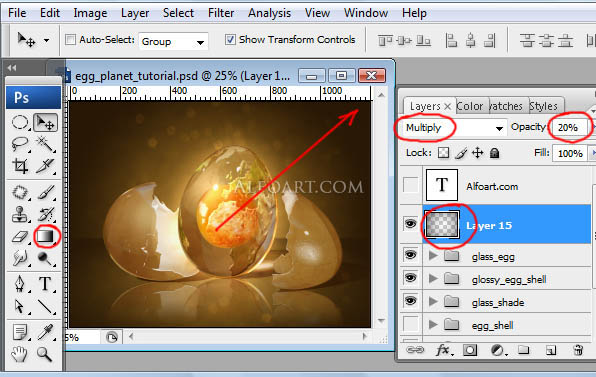
Task: Open the Notes tool
Action: pyautogui.click(x=20, y=332)
